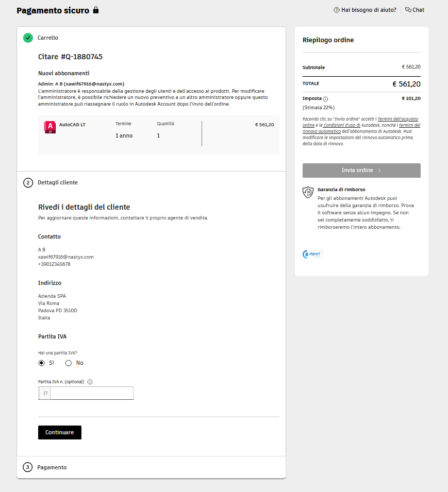
Task: Click the phone number +39012345678
Action: pos(54,264)
